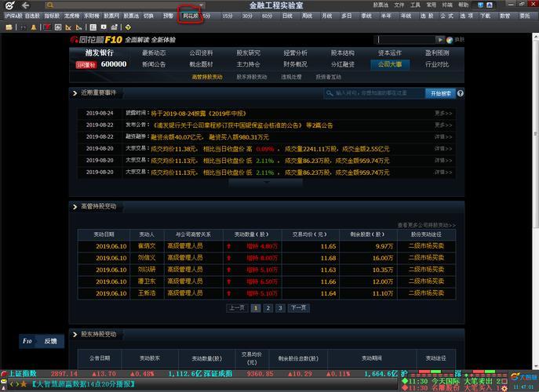This screenshot has height=392, width=539.
Task: Select the second orange triangle ruler tool
Action: click(x=78, y=27)
